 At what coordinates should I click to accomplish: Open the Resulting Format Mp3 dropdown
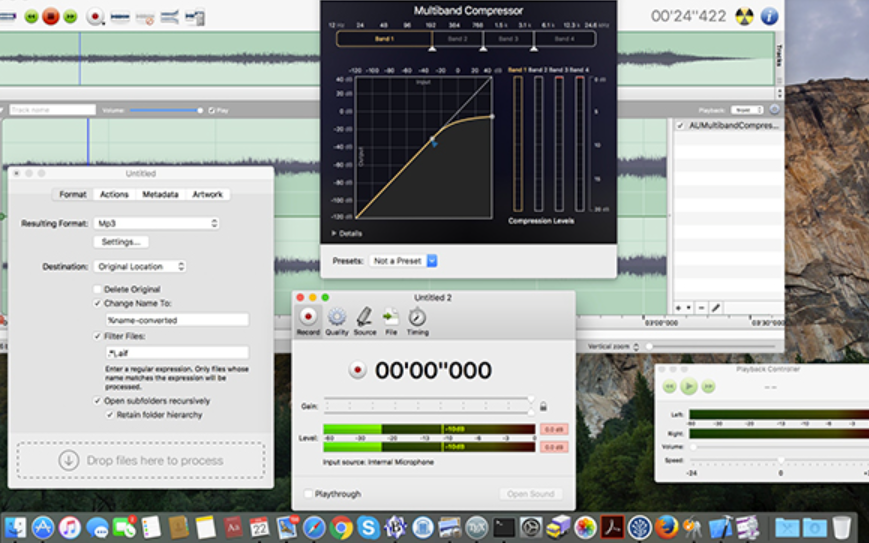click(x=156, y=223)
